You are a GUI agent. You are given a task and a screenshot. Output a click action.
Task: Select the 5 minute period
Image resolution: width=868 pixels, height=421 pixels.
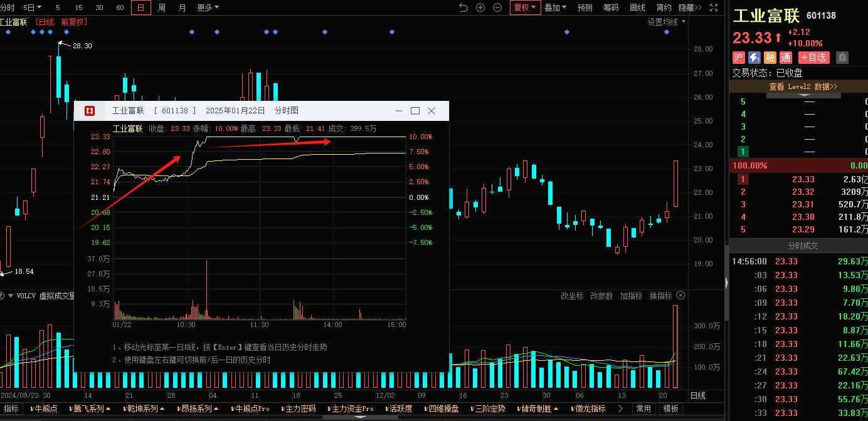58,8
